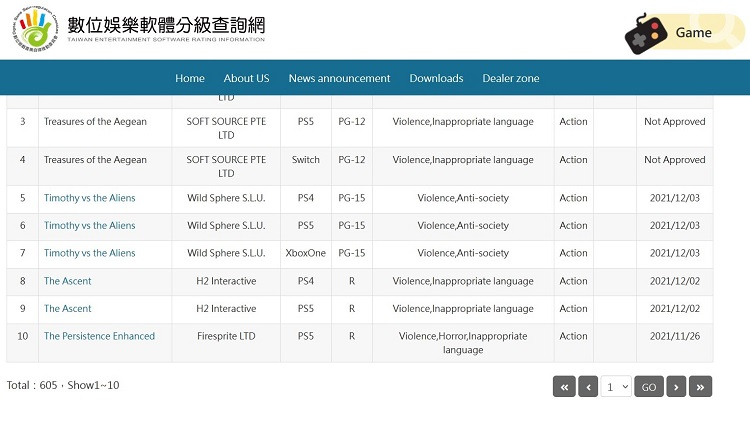Select Treasures of the Aegean in row 4

point(95,160)
